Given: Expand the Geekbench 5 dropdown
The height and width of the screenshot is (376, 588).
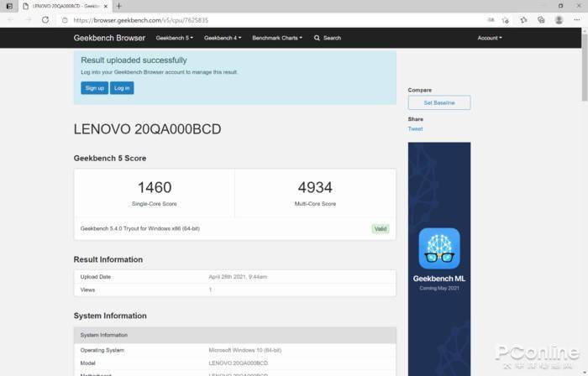Looking at the screenshot, I should tap(175, 38).
